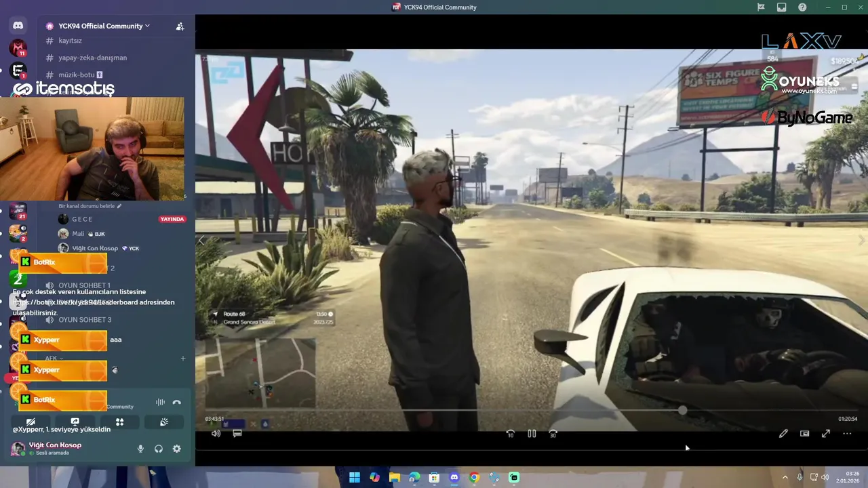Open server icon with 1 notification badge
This screenshot has height=488, width=868.
18,70
